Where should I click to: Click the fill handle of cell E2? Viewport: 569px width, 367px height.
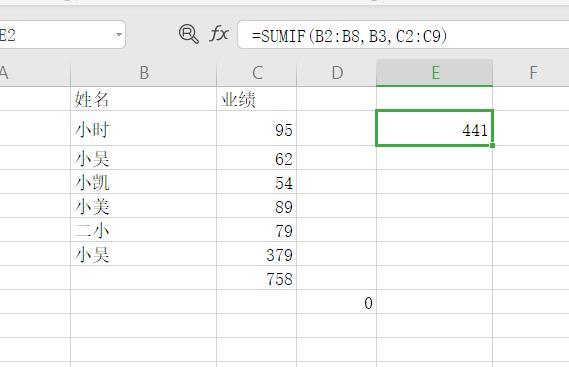(492, 146)
